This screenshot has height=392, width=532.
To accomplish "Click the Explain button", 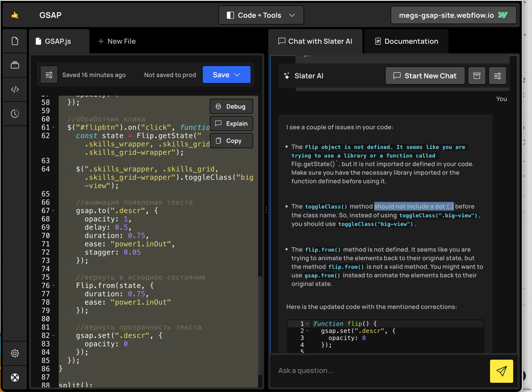I will [231, 124].
